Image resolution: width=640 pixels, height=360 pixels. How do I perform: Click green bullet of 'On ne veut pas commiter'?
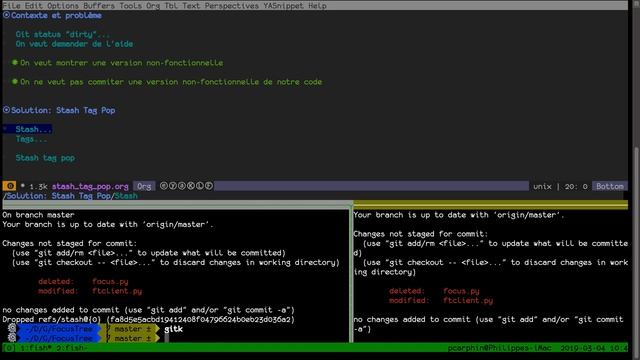pos(15,81)
